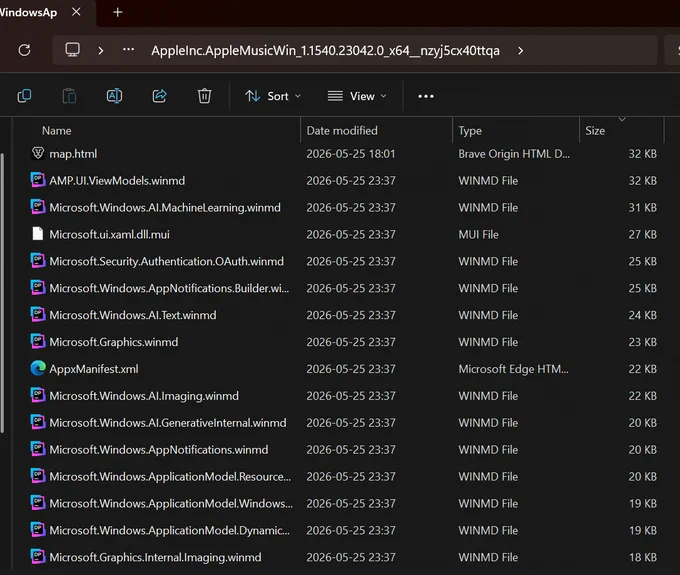Select the Microsoft.Windows.AI.Imaging.winmd file name
This screenshot has width=680, height=575.
(x=144, y=396)
